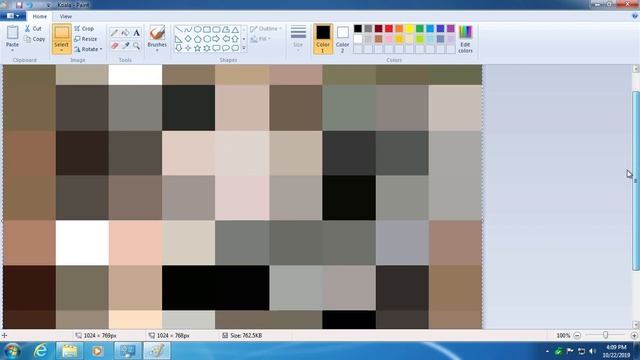Open the Windows Start button

tap(12, 351)
